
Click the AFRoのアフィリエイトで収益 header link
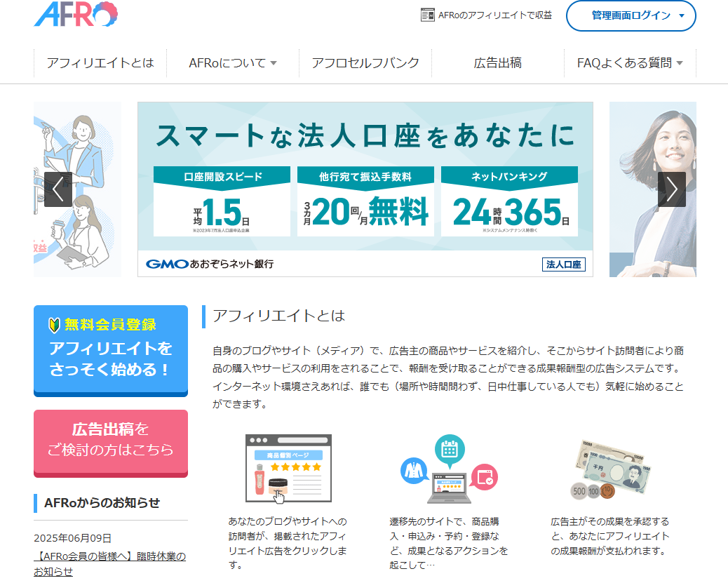[x=494, y=15]
